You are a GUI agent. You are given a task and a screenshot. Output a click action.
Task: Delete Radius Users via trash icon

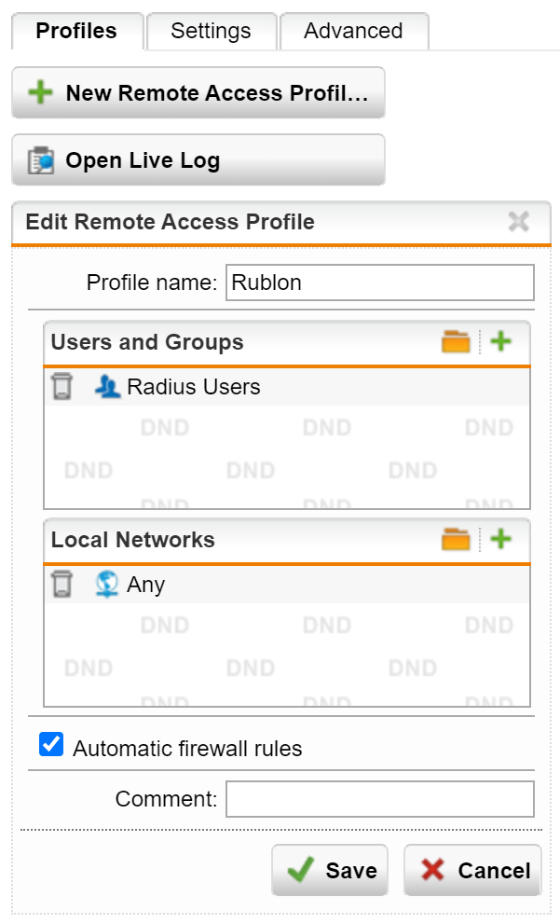click(61, 387)
